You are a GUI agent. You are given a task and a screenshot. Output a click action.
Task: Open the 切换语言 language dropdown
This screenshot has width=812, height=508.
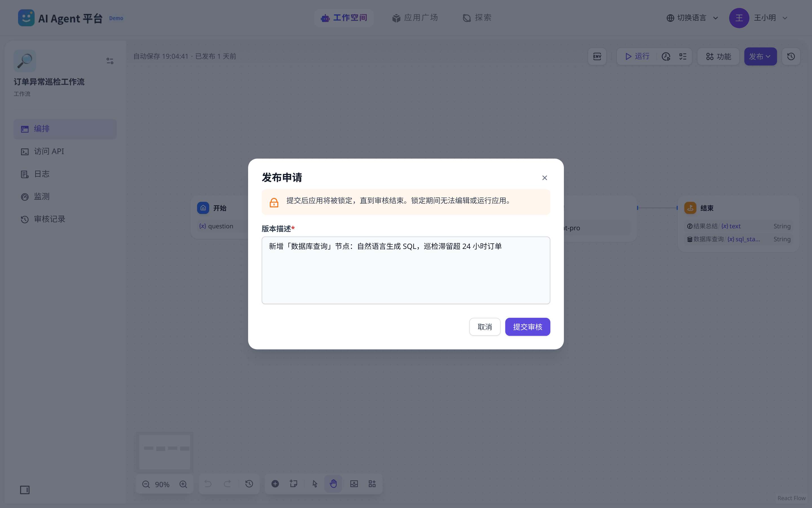pos(692,18)
